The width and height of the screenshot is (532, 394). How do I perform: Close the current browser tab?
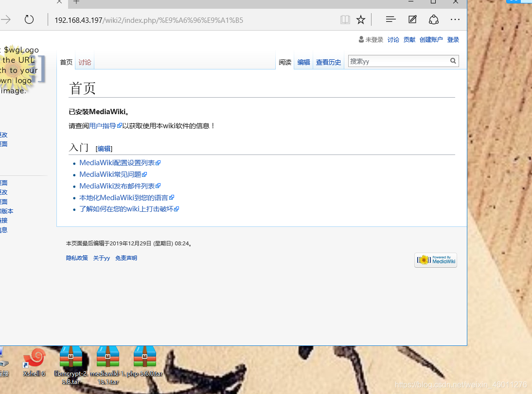pos(59,1)
